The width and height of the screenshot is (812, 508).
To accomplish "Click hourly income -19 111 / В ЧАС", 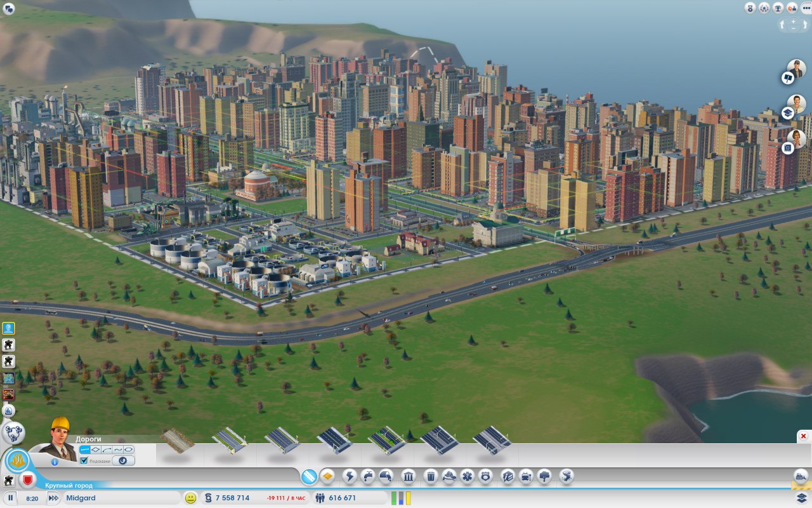I will coord(285,498).
